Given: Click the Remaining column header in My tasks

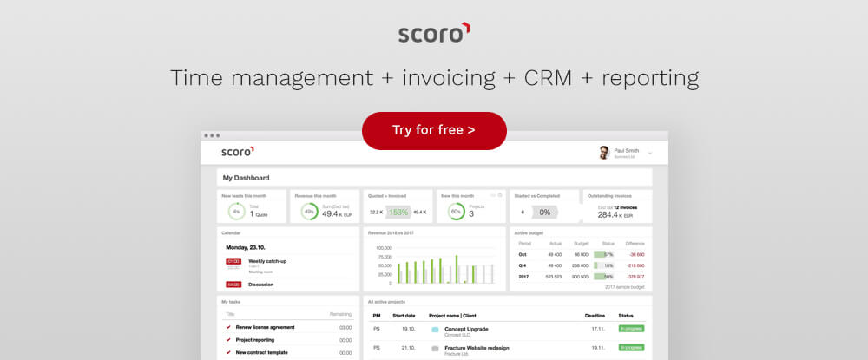Looking at the screenshot, I should click(x=341, y=314).
